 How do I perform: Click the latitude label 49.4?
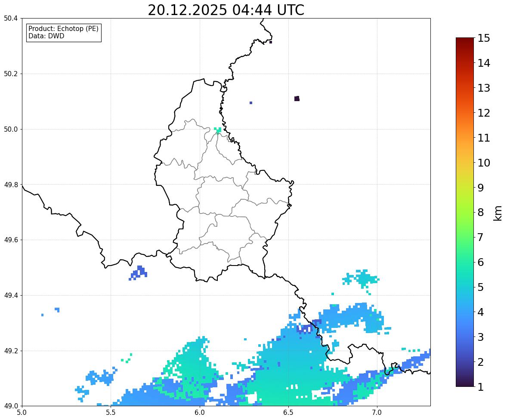(11, 296)
